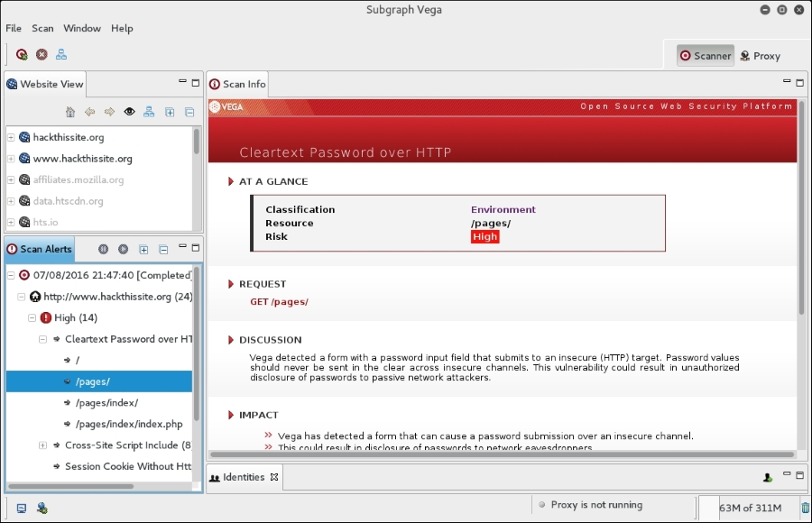Viewport: 812px width, 523px height.
Task: Select the Scan Alerts tab
Action: click(x=40, y=249)
